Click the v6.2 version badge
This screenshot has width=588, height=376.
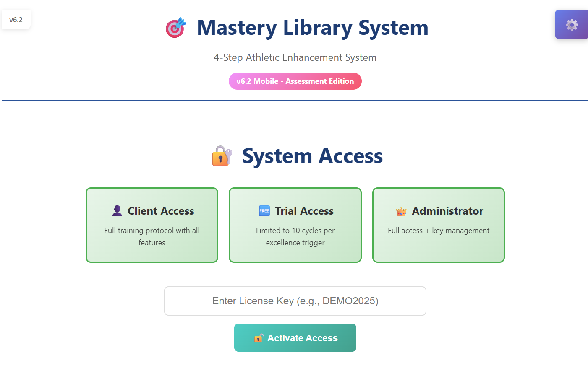click(16, 20)
